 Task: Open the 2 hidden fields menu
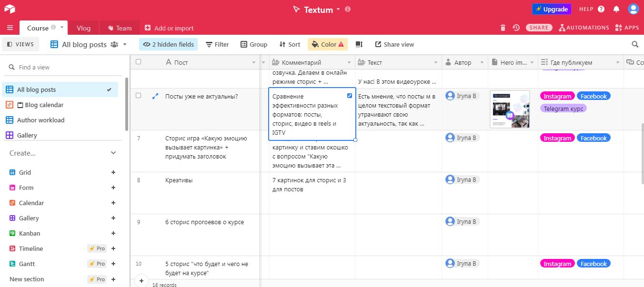coord(168,44)
